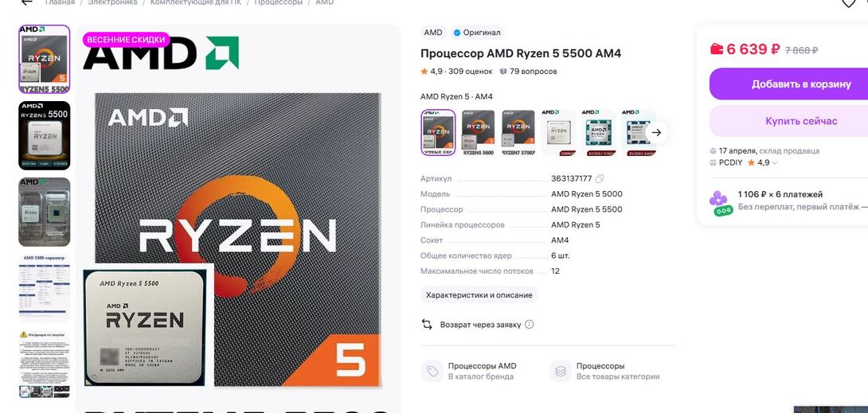Select Ryzen 7 5700X variant thumbnail
Viewport: 868px width, 413px height.
[518, 133]
